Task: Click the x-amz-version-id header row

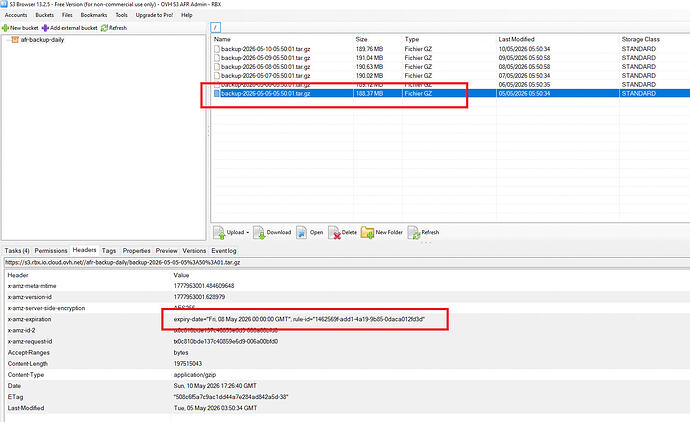Action: tap(347, 297)
